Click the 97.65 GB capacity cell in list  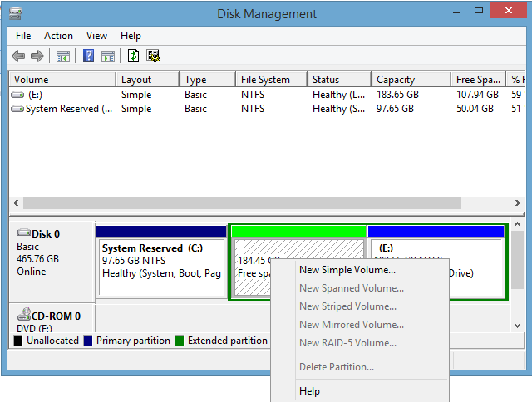(395, 109)
